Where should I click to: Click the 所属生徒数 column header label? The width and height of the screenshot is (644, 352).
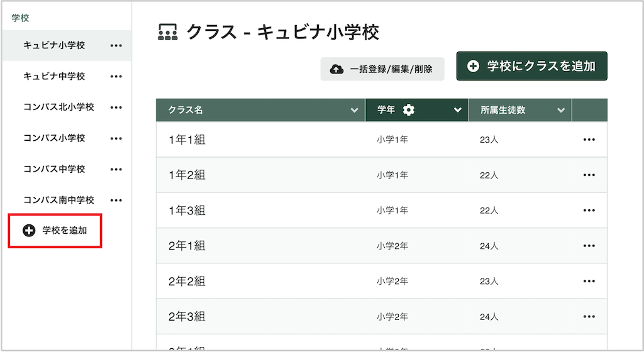click(x=502, y=110)
